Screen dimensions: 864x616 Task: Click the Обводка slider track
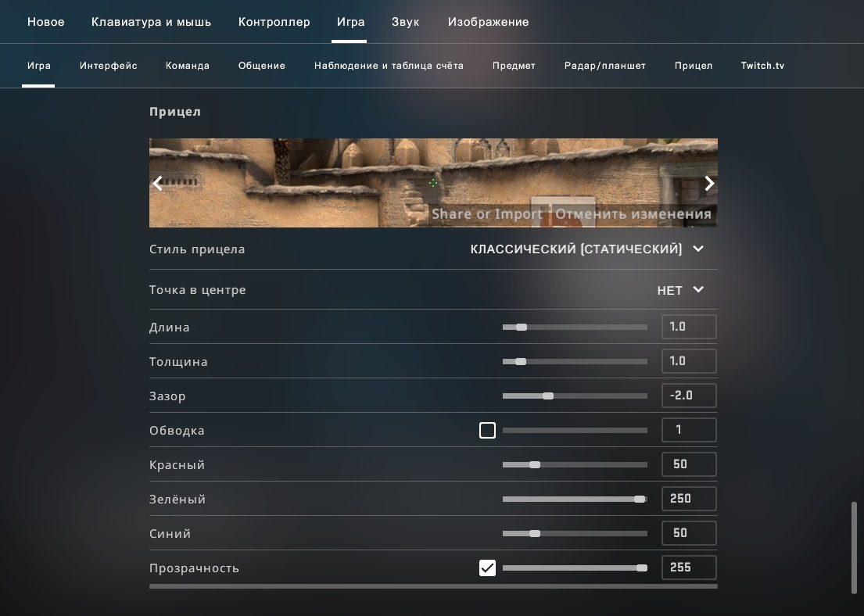[575, 430]
